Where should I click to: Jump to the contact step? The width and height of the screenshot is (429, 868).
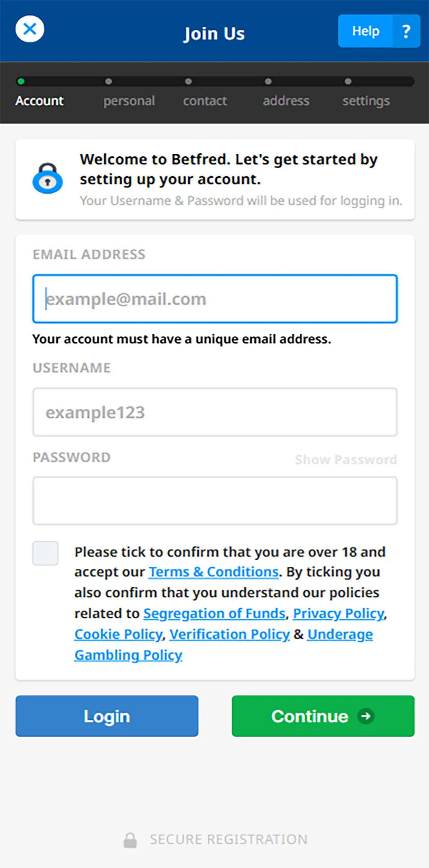(205, 100)
